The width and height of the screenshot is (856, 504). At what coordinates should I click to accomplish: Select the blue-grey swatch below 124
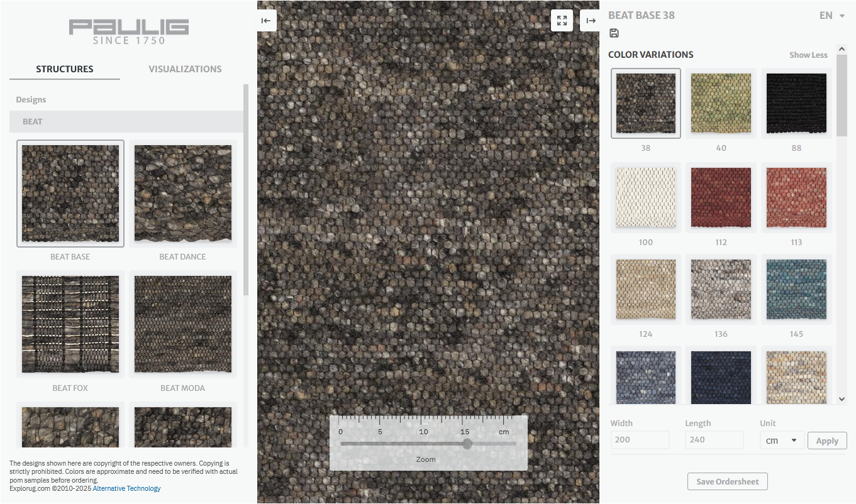click(646, 376)
